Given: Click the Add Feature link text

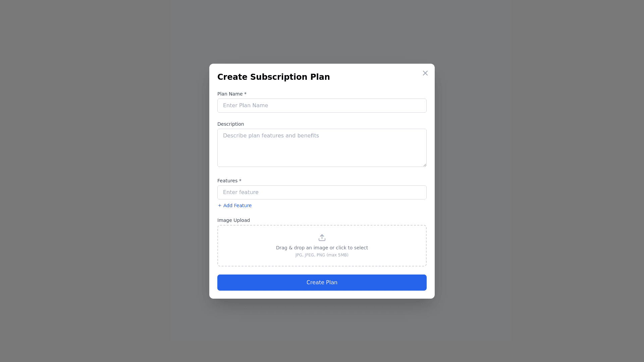Looking at the screenshot, I should 237,205.
